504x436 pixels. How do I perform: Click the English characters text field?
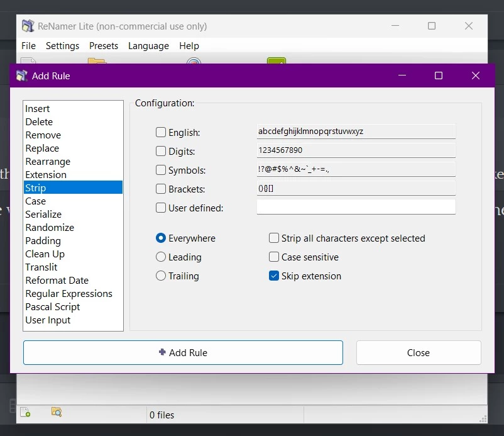pyautogui.click(x=356, y=131)
